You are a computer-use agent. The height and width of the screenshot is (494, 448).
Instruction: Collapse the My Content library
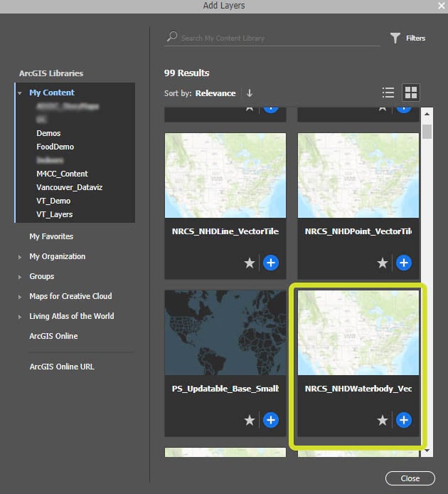pos(20,93)
